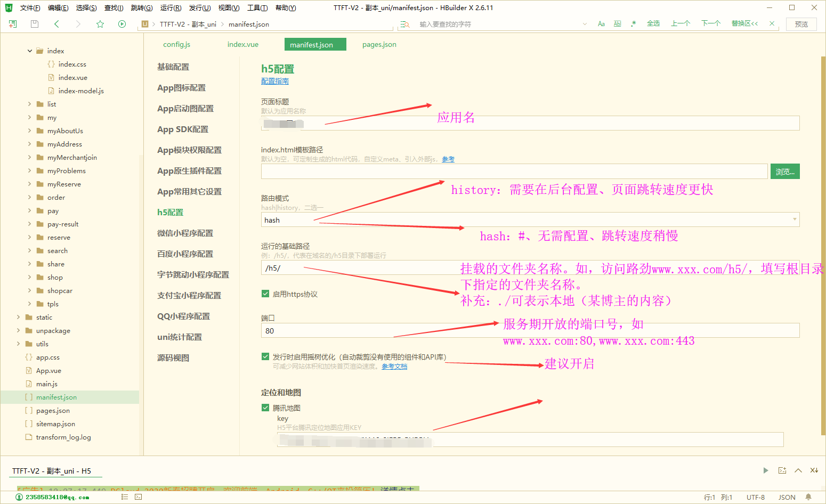
Task: Click the base path field containing /h5/
Action: pos(530,267)
